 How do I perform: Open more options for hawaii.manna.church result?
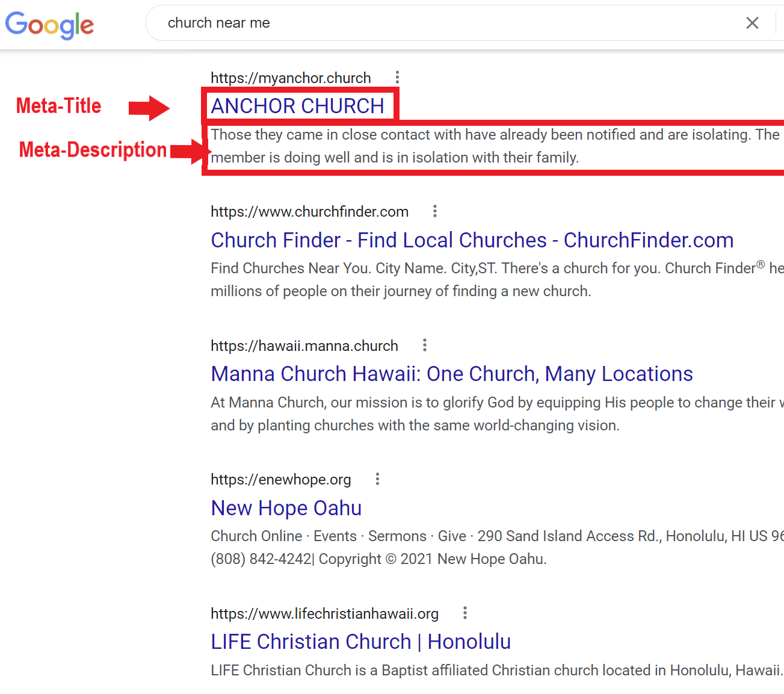425,345
